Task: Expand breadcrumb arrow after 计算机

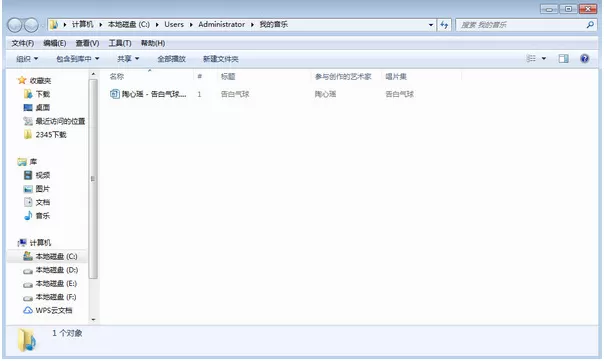Action: pos(101,25)
